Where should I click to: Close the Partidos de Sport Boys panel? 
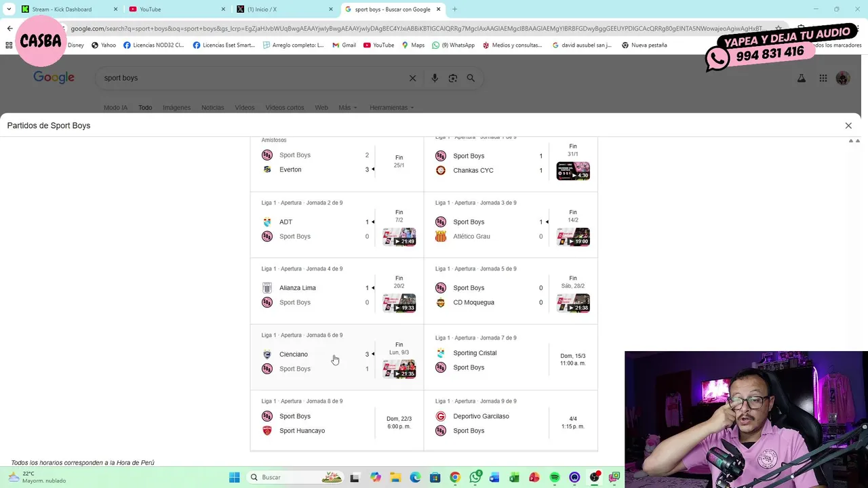[x=848, y=125]
